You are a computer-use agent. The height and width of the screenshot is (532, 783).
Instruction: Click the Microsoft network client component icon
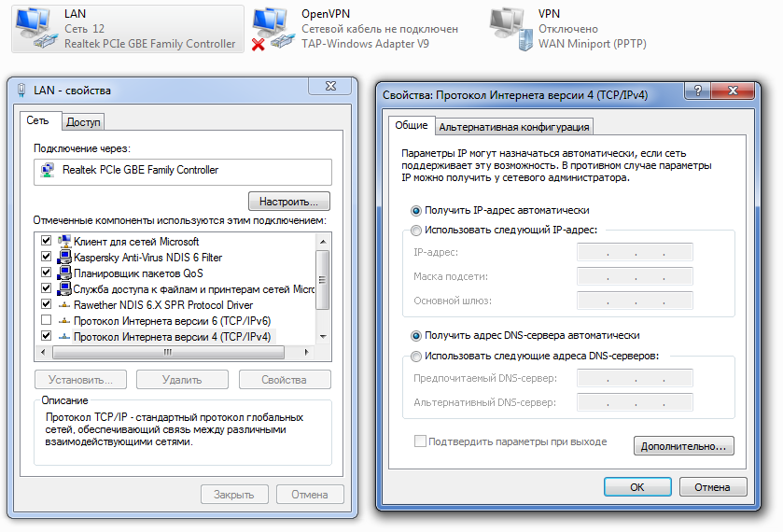[x=64, y=242]
